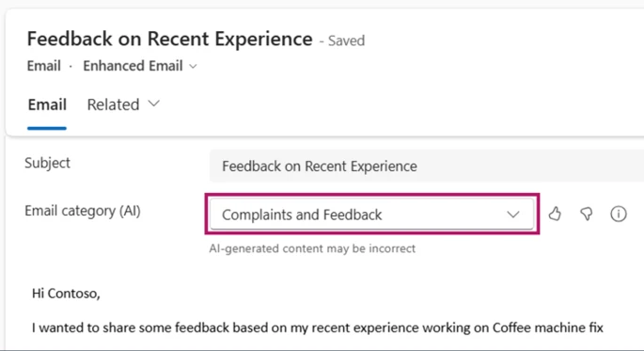
Task: Click the Email entity label under title
Action: (44, 66)
